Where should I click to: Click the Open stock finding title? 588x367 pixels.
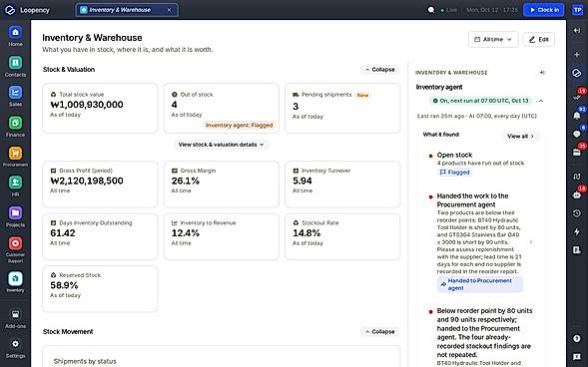pyautogui.click(x=454, y=155)
